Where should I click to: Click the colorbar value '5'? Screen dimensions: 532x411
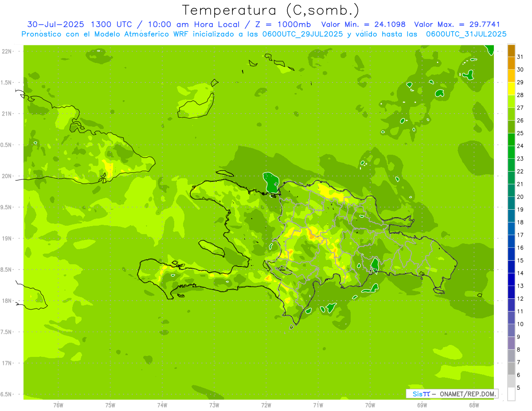pyautogui.click(x=519, y=388)
